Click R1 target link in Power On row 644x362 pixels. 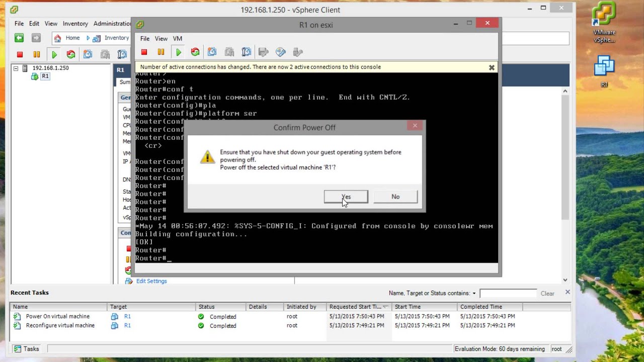127,317
